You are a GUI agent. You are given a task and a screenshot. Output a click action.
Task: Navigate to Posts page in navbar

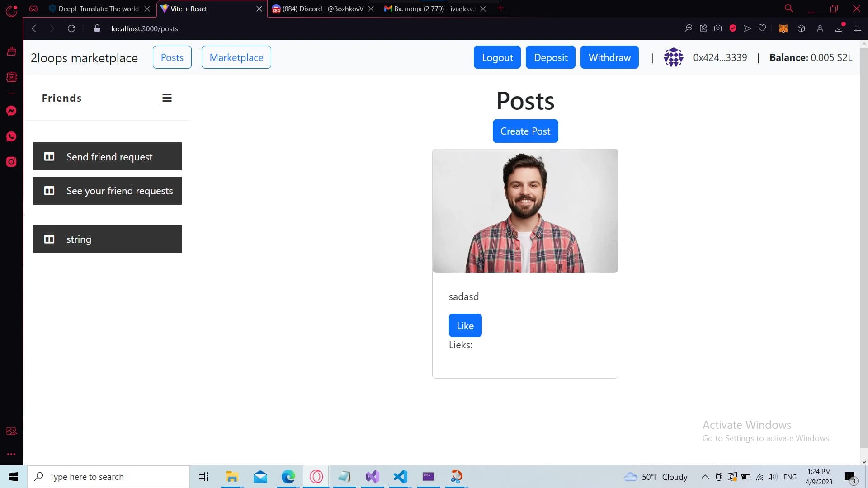[x=172, y=57]
